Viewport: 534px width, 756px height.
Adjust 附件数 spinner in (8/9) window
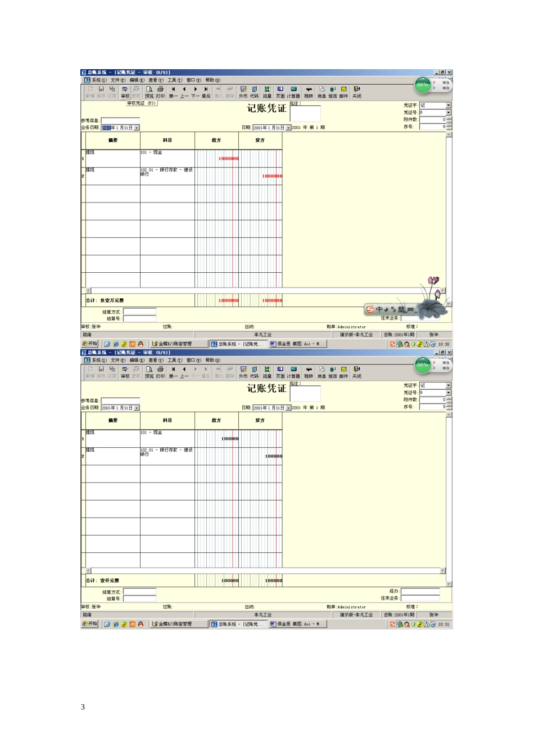pyautogui.click(x=449, y=119)
